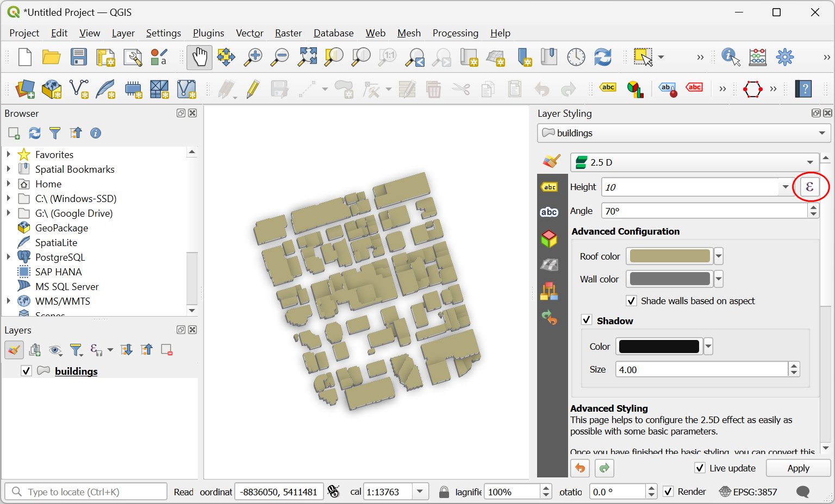Click the Apply button

[798, 468]
